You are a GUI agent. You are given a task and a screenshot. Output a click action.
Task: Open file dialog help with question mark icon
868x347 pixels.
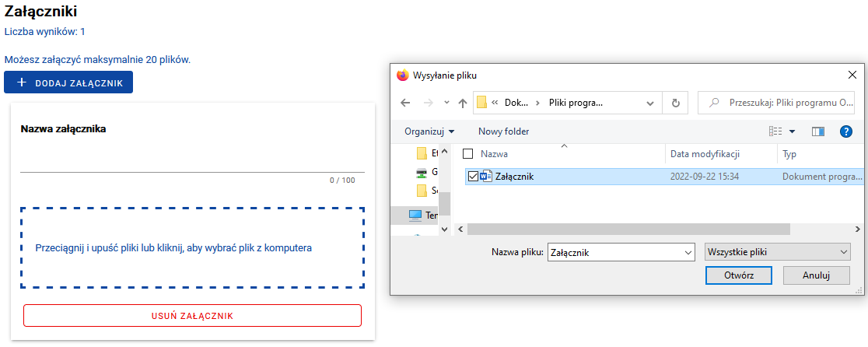pos(846,131)
